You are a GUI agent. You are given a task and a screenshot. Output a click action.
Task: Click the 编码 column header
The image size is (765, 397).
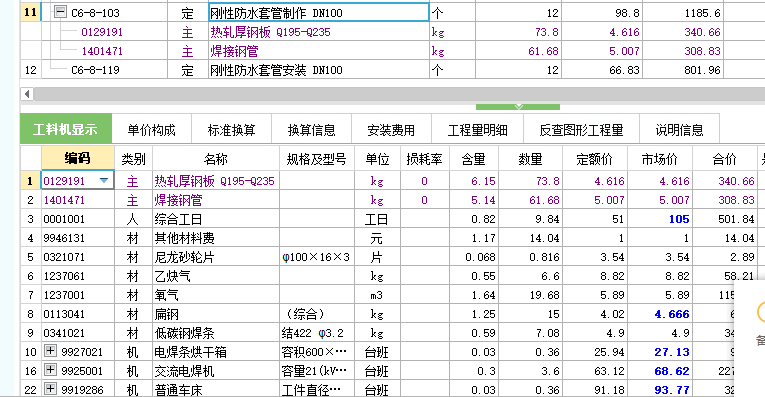click(x=78, y=158)
